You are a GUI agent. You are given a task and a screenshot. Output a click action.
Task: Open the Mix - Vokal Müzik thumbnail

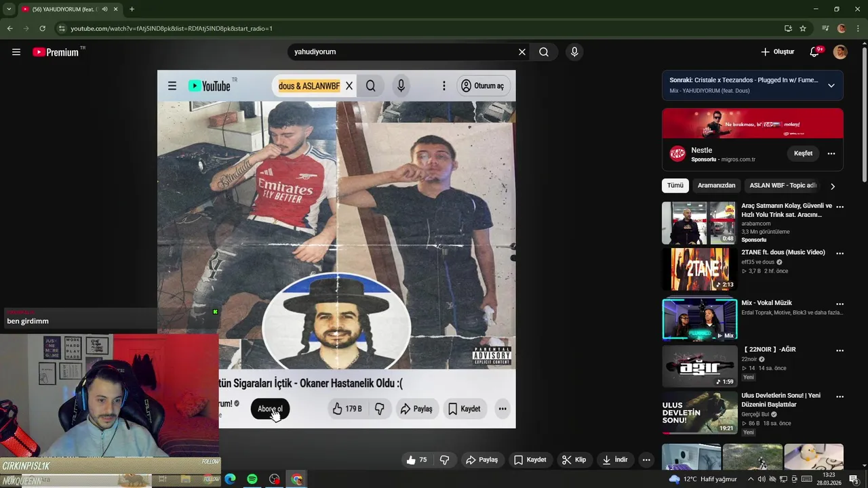(x=699, y=319)
